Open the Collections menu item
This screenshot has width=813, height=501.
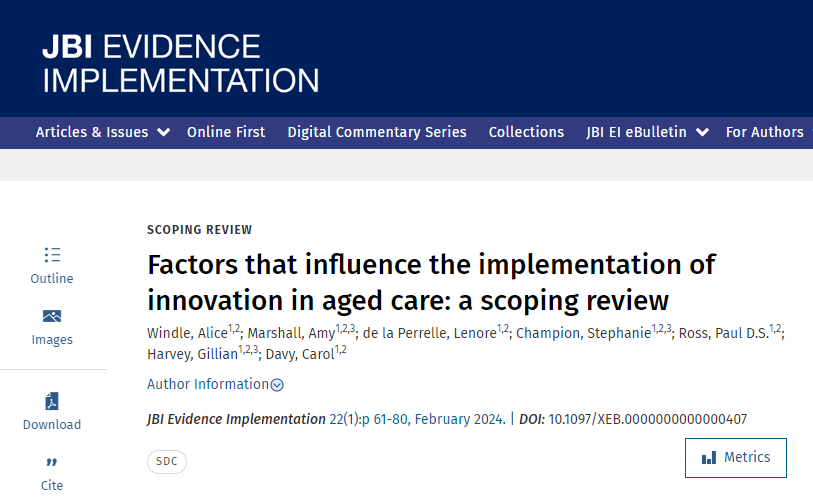(526, 132)
